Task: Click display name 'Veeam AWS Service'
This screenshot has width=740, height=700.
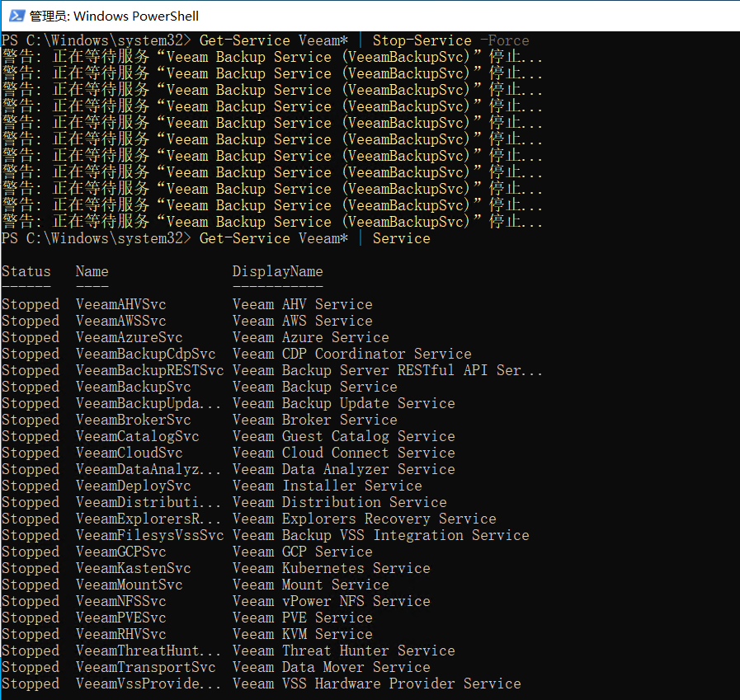Action: (x=303, y=321)
